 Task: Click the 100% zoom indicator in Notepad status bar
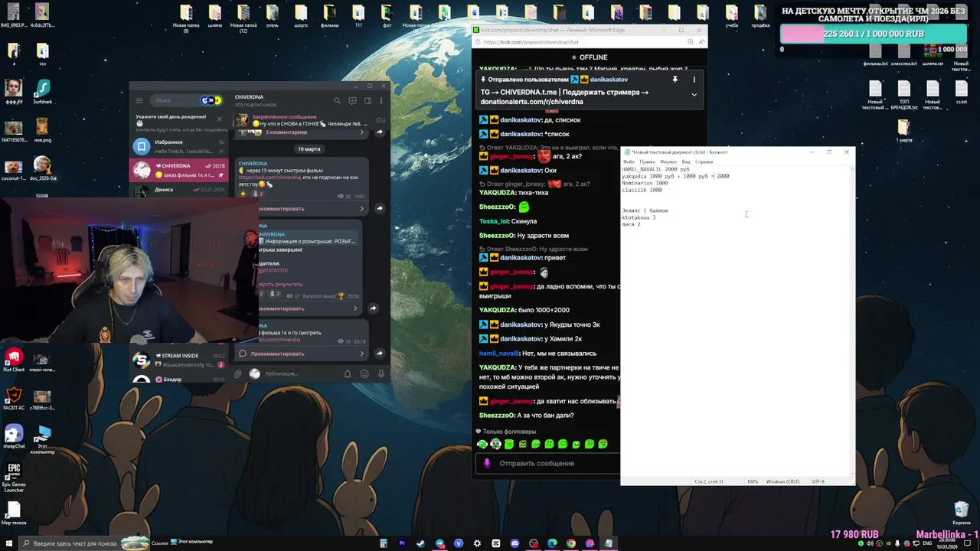pos(753,481)
